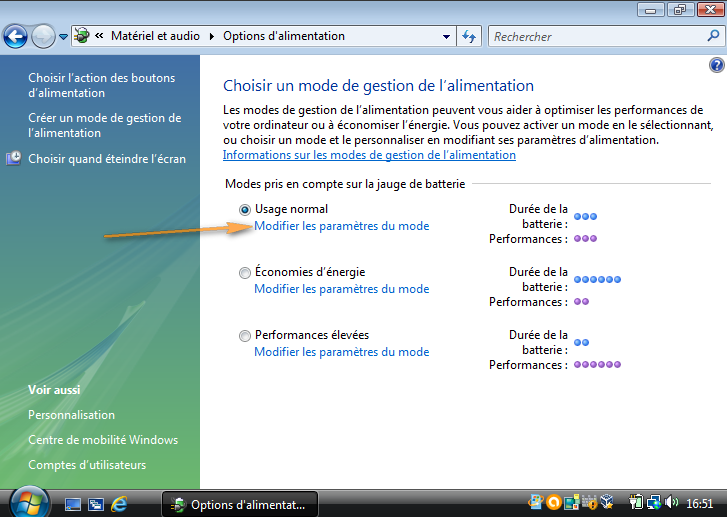Screen dimensions: 727x517
Task: Open the recent pages dropdown arrow
Action: click(x=64, y=36)
